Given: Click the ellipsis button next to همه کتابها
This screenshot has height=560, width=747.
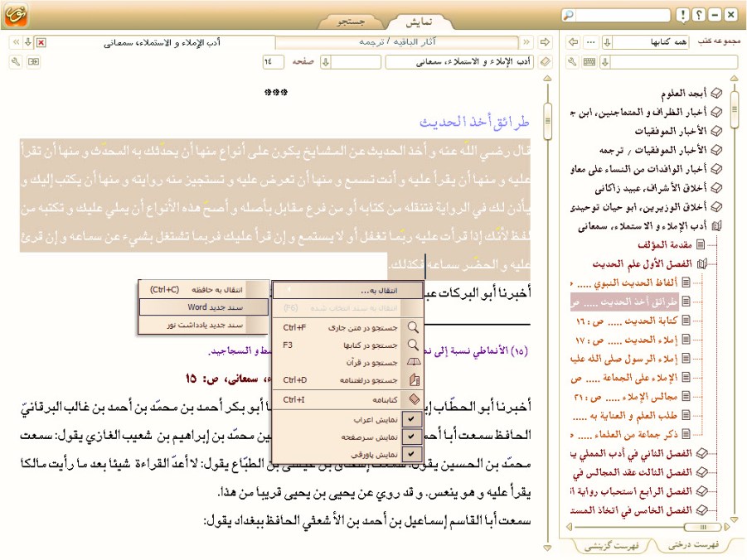Looking at the screenshot, I should (591, 42).
